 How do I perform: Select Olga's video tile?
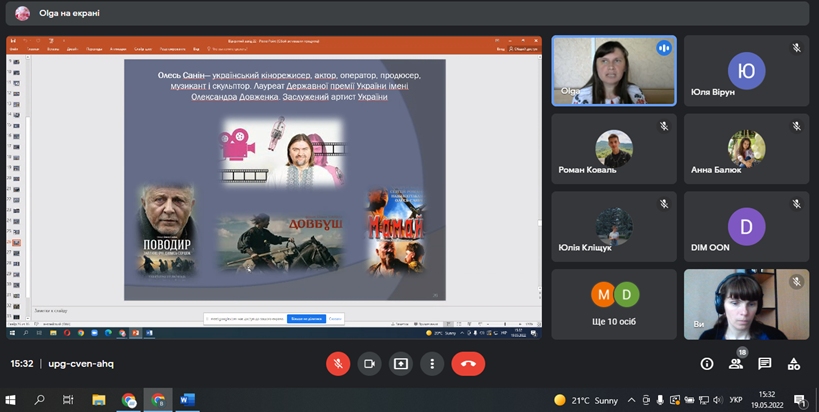pos(614,71)
